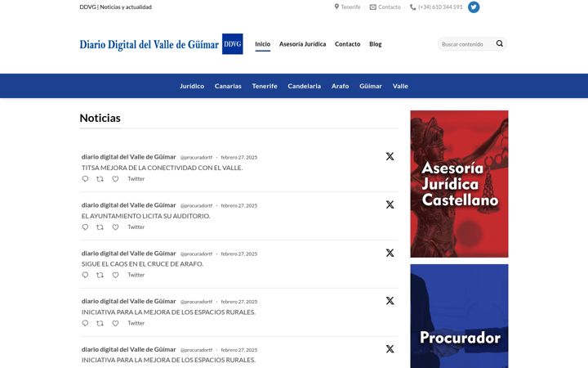The height and width of the screenshot is (368, 588).
Task: Open the Procurador banner
Action: [459, 316]
